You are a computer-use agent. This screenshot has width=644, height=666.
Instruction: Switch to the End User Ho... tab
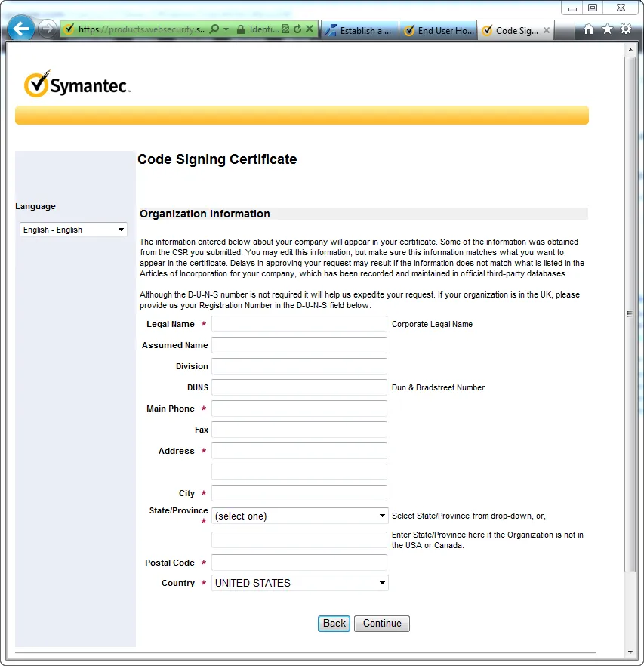(438, 30)
